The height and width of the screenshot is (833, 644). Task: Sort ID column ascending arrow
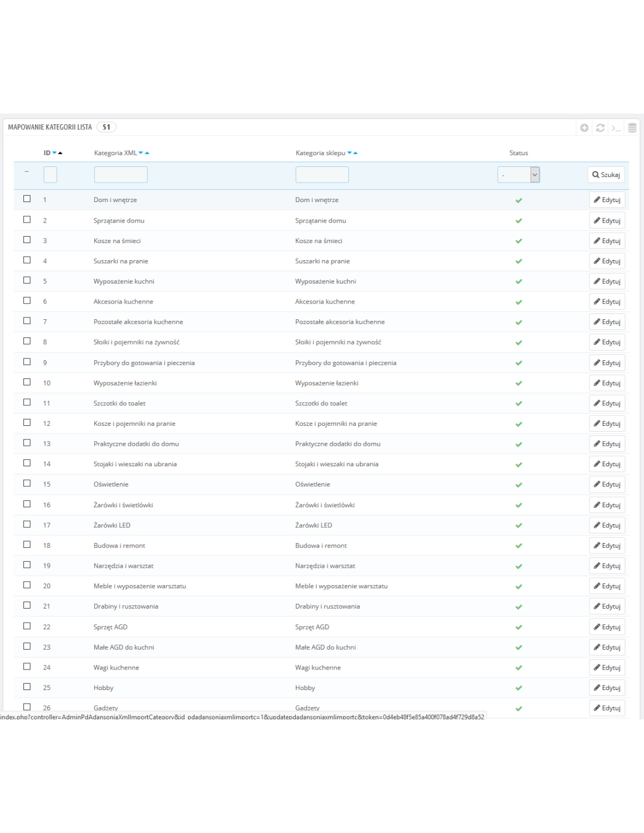click(60, 153)
